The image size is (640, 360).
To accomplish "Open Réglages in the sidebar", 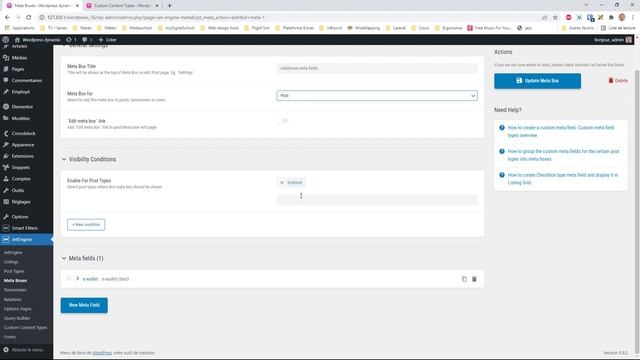I will point(21,202).
